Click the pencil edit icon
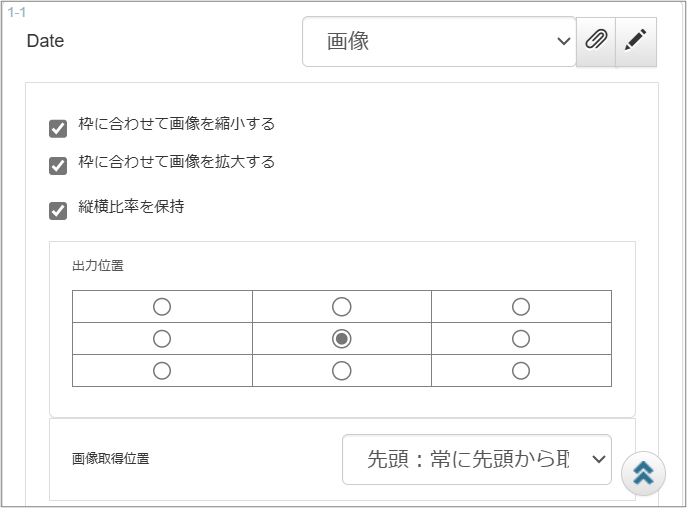This screenshot has width=687, height=508. click(636, 41)
